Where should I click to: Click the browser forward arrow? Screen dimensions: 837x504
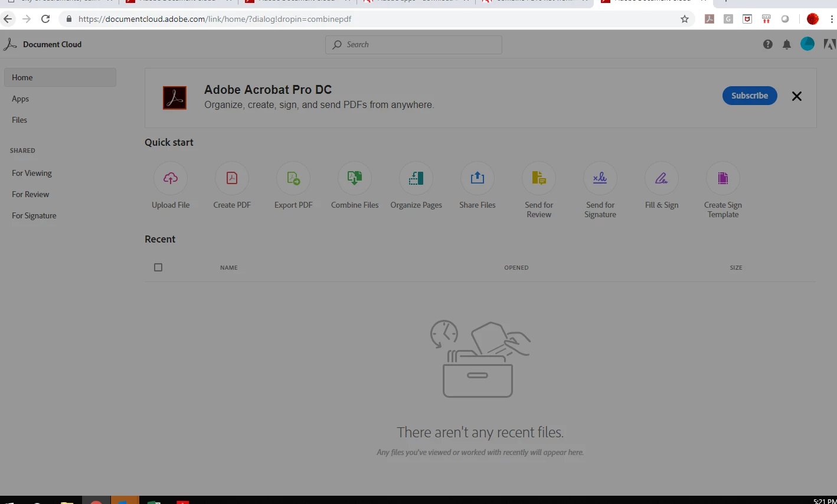(x=27, y=19)
